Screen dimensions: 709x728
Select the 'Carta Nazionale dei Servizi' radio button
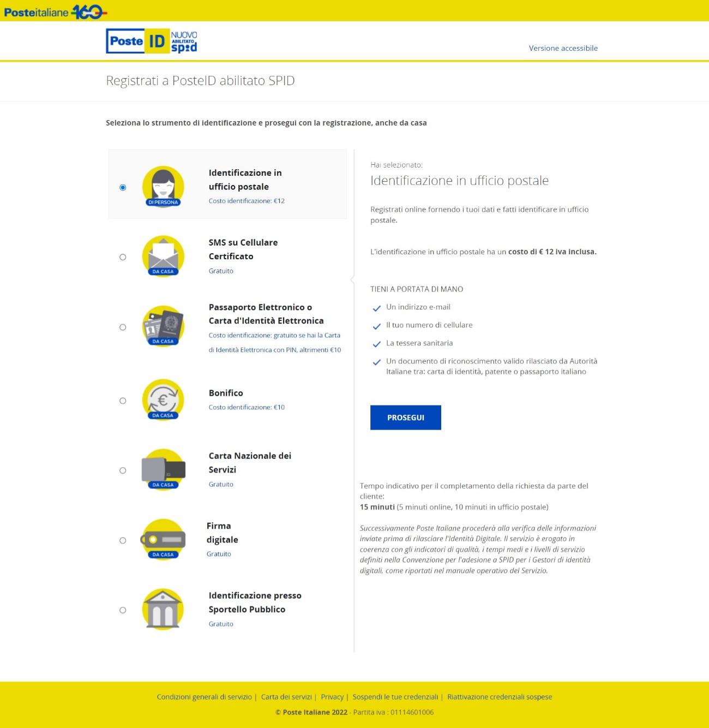(x=123, y=470)
